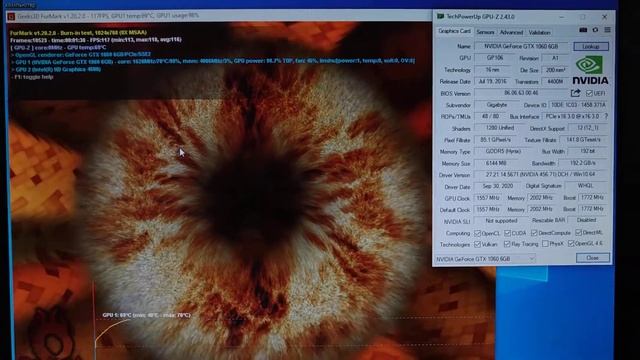
Task: Click the GPU-Z screenshot camera icon
Action: [583, 30]
